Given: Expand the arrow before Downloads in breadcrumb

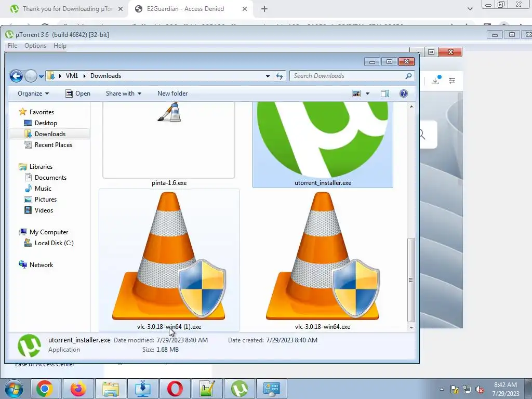Looking at the screenshot, I should pyautogui.click(x=85, y=76).
